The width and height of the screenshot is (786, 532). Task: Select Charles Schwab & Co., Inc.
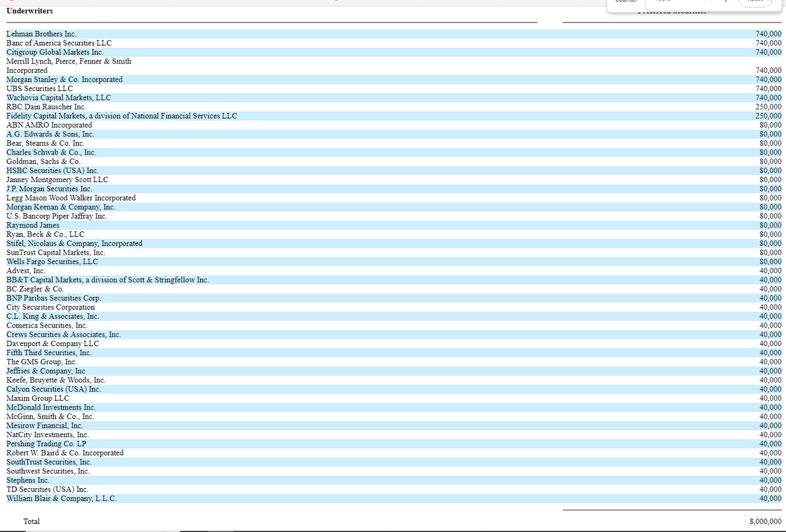tap(51, 152)
